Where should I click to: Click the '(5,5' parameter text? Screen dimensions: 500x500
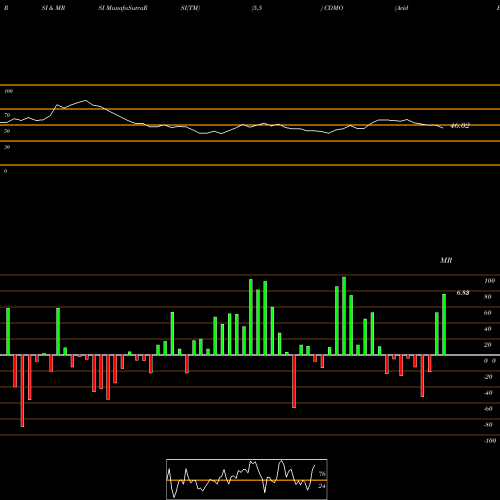point(257,8)
